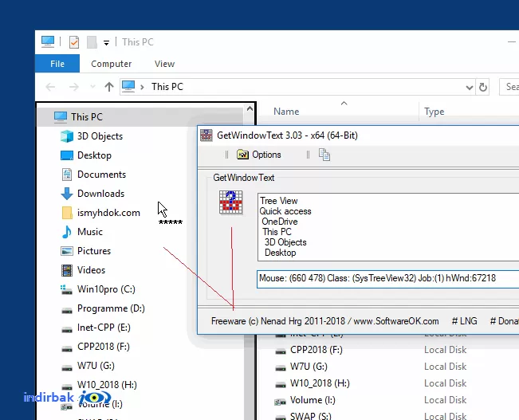Click Local Disk type for CPP2018 (F:)
519x420 pixels.
point(446,350)
